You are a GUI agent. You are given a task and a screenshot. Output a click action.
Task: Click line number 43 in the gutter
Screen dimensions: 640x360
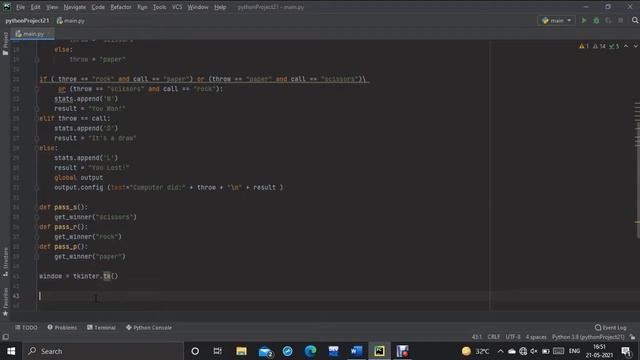[16, 296]
